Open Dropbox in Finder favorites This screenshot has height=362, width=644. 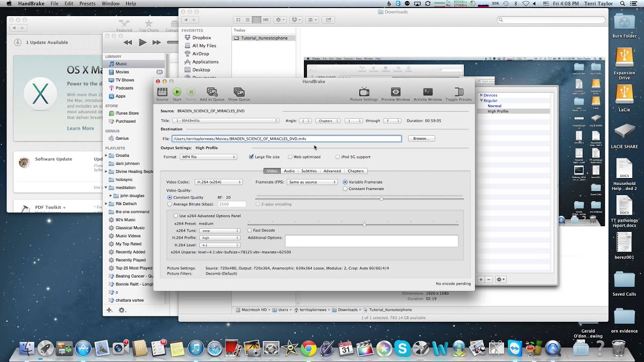201,38
